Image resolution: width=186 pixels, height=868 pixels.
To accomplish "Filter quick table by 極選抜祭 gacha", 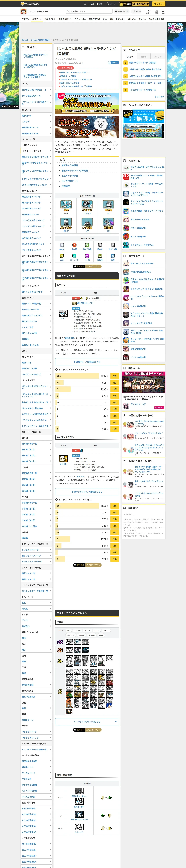I will pyautogui.click(x=92, y=635).
